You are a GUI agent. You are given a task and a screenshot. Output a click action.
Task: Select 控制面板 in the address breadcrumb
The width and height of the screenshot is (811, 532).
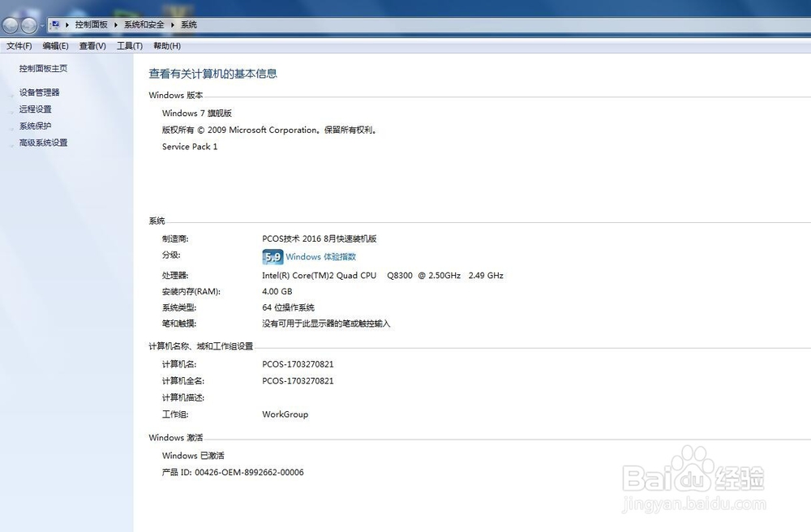tap(91, 25)
